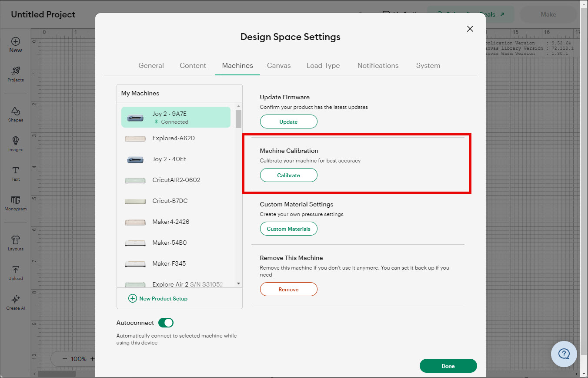Open the Upload tool
The width and height of the screenshot is (588, 378).
pos(15,271)
